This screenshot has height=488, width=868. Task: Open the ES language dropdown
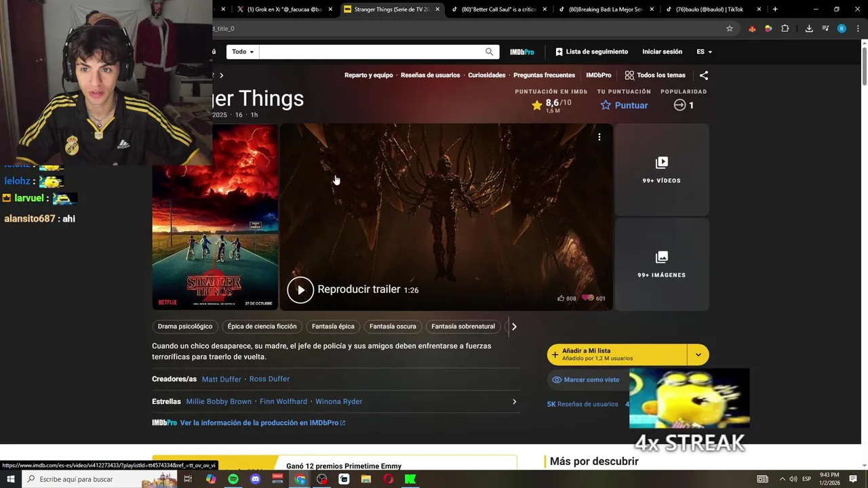tap(704, 52)
